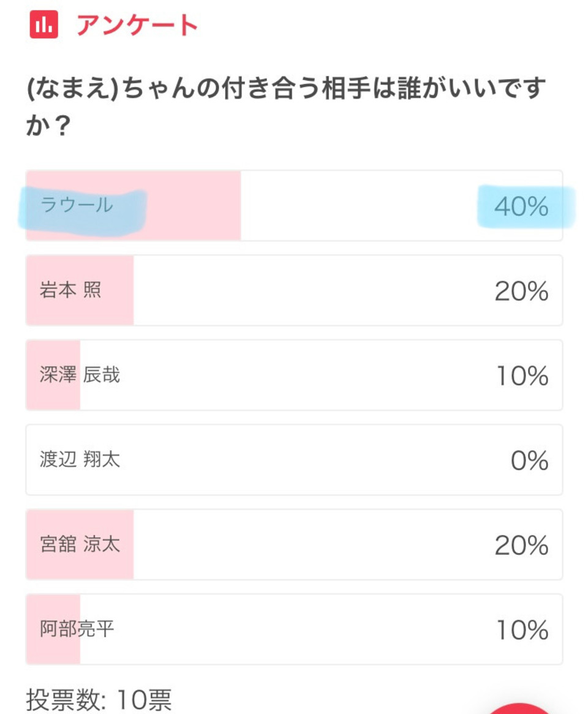Click the pink progress bar of 宮舘 涼太
588x714 pixels.
point(80,544)
